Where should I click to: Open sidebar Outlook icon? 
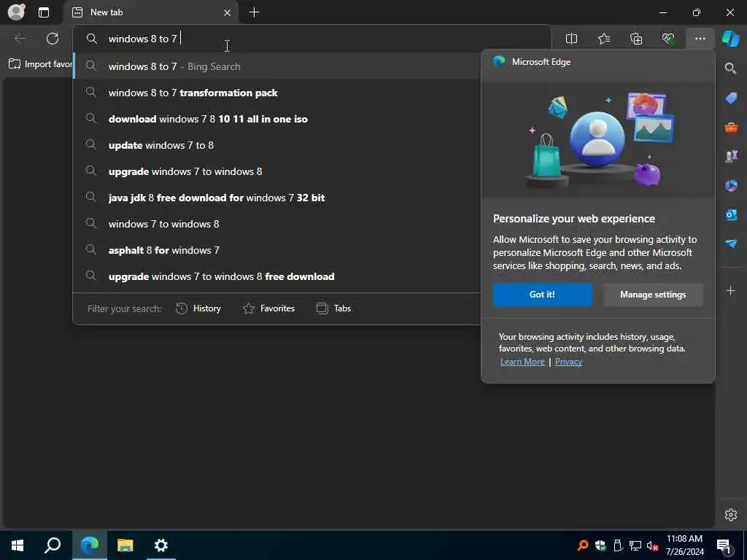(x=731, y=214)
